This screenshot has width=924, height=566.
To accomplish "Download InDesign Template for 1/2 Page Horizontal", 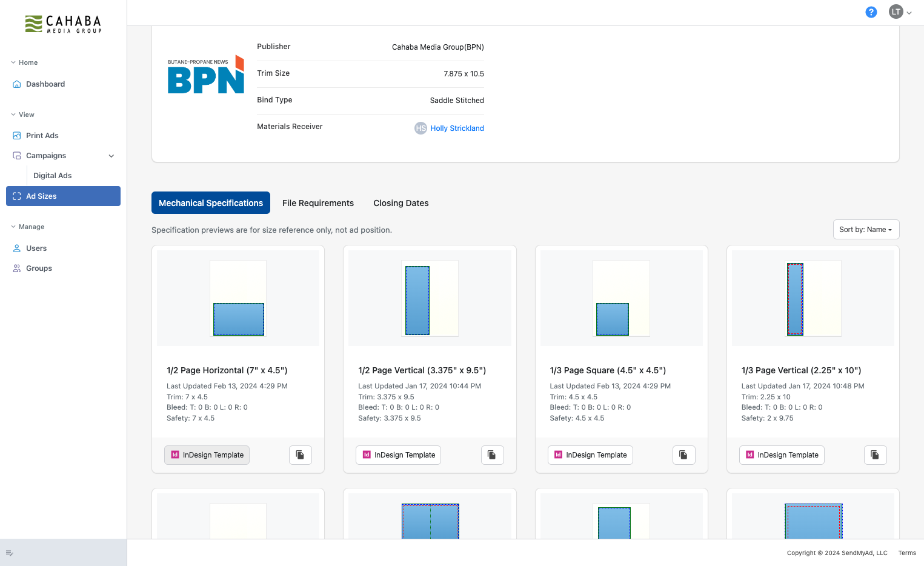I will pos(207,455).
